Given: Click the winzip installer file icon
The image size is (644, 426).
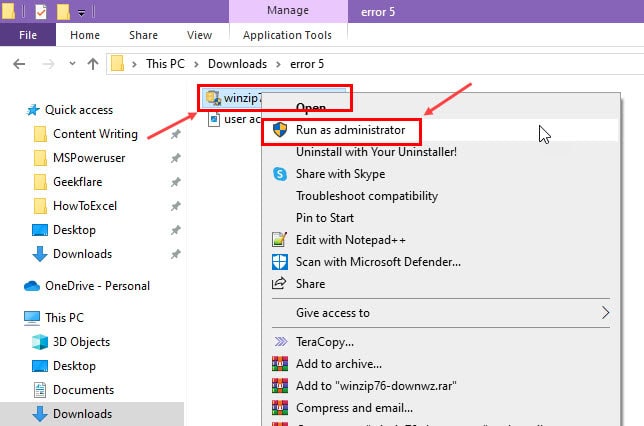Looking at the screenshot, I should [213, 98].
